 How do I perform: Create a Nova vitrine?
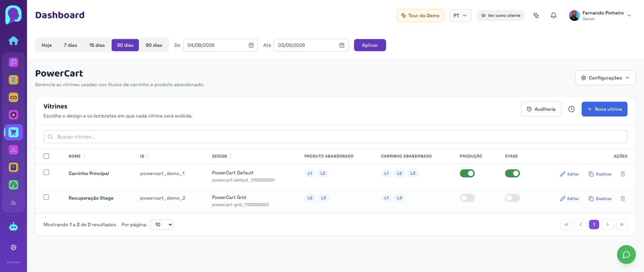coord(605,109)
